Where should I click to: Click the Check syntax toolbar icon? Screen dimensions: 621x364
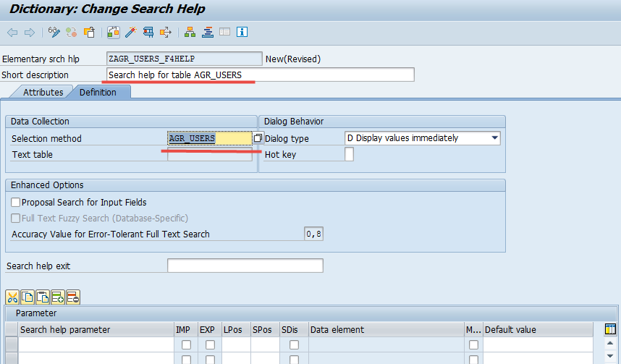(113, 32)
